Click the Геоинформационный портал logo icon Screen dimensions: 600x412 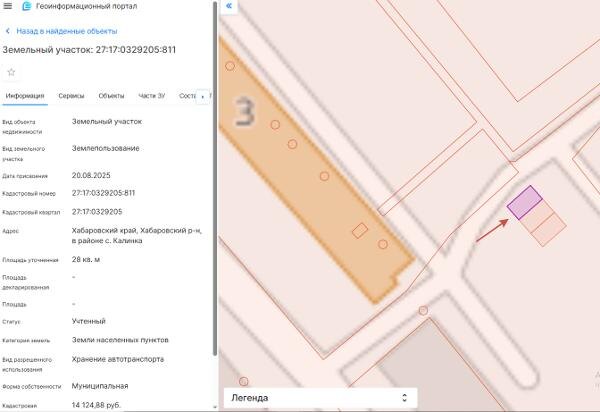[26, 6]
